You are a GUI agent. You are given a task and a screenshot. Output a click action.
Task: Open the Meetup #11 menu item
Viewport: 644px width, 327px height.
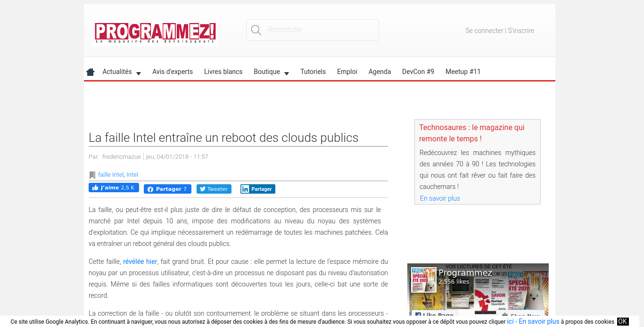[463, 72]
